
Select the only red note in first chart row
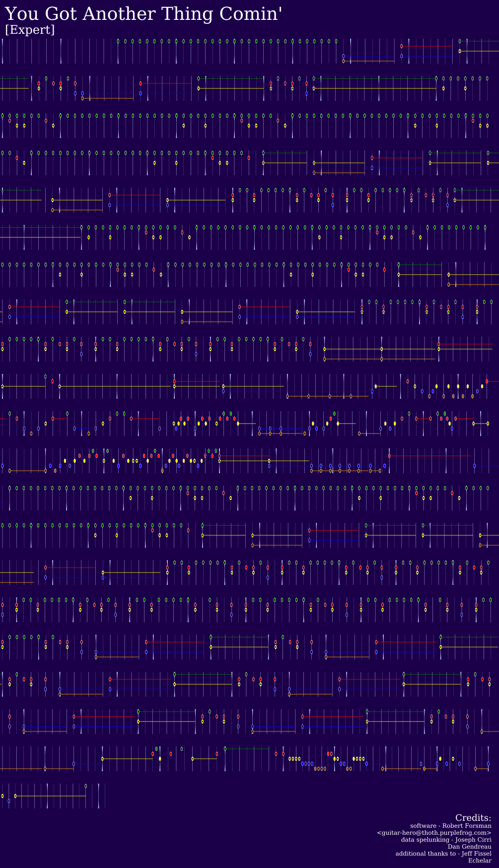pyautogui.click(x=402, y=46)
